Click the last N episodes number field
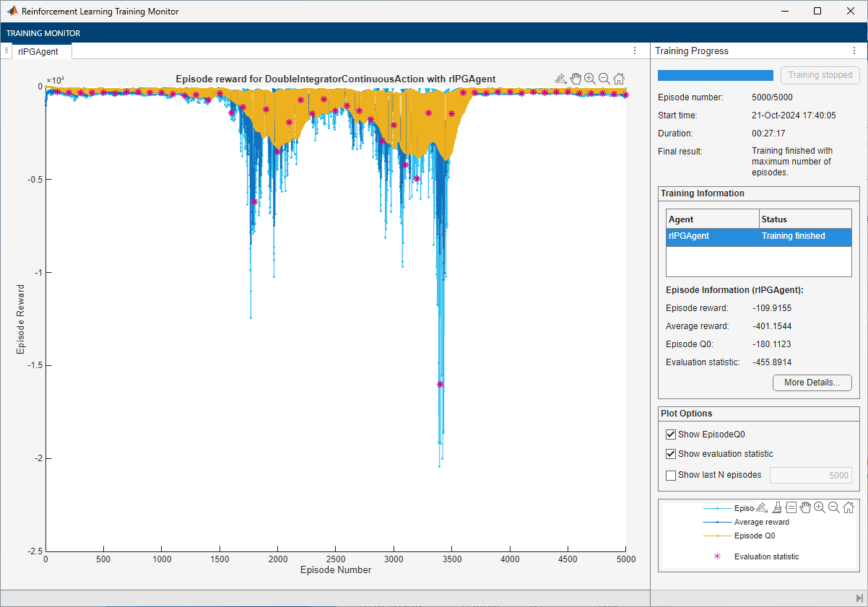The height and width of the screenshot is (607, 868). tap(810, 475)
